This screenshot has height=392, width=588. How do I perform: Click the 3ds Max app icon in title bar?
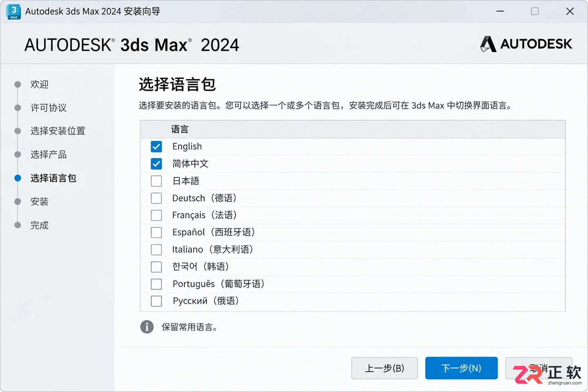pos(14,11)
